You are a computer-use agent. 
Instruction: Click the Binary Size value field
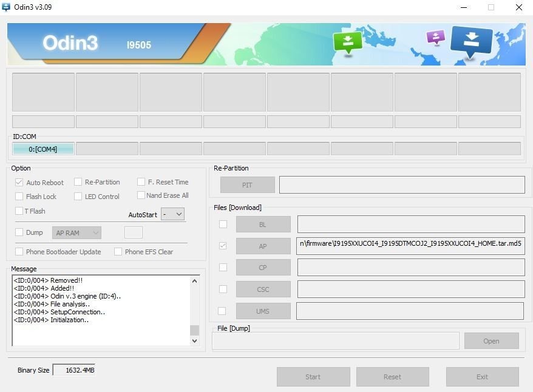(74, 370)
